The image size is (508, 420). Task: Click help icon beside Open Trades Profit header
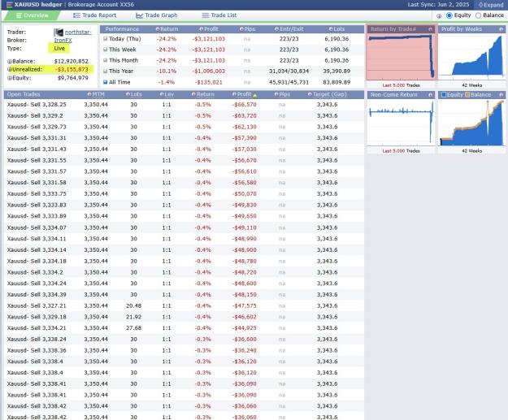(x=234, y=94)
